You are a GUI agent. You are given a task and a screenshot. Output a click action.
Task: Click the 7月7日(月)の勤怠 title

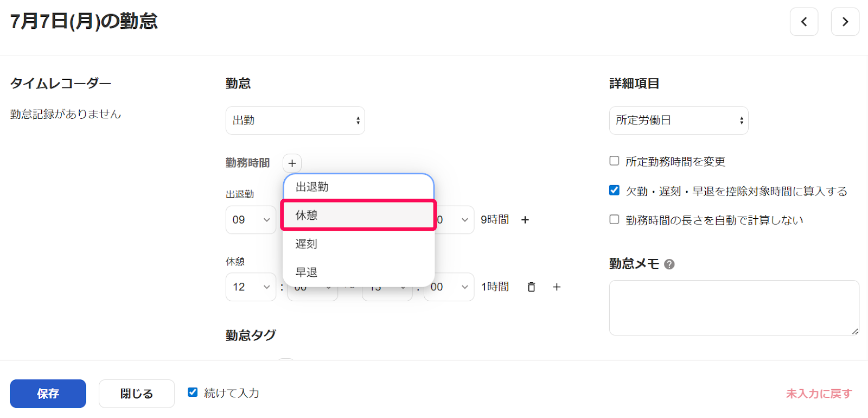84,21
